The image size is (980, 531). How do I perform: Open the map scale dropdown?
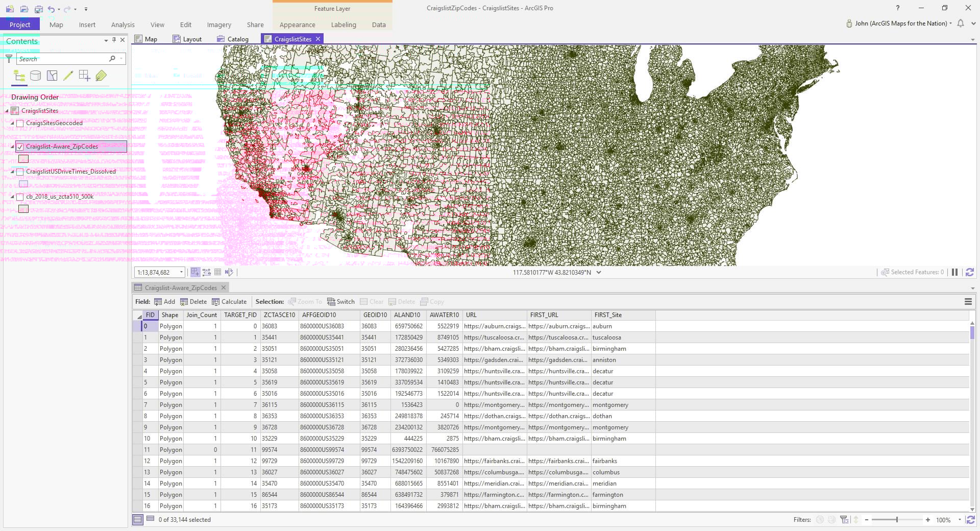181,272
